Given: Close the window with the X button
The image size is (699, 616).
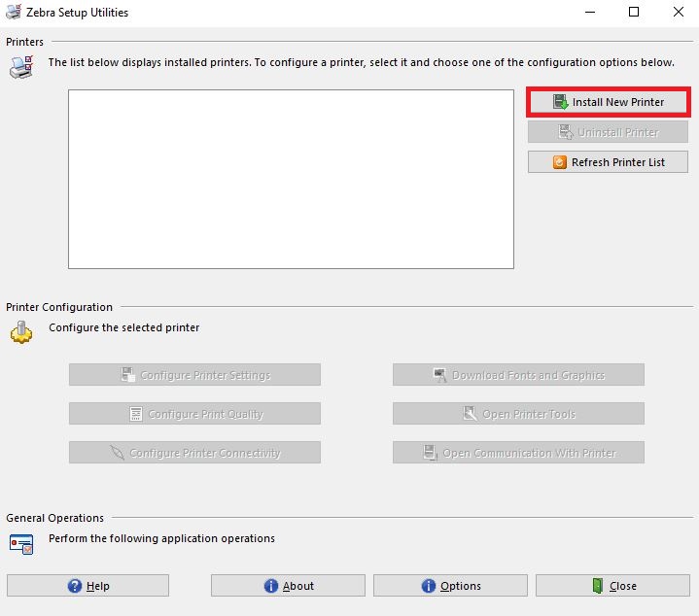Looking at the screenshot, I should 678,12.
